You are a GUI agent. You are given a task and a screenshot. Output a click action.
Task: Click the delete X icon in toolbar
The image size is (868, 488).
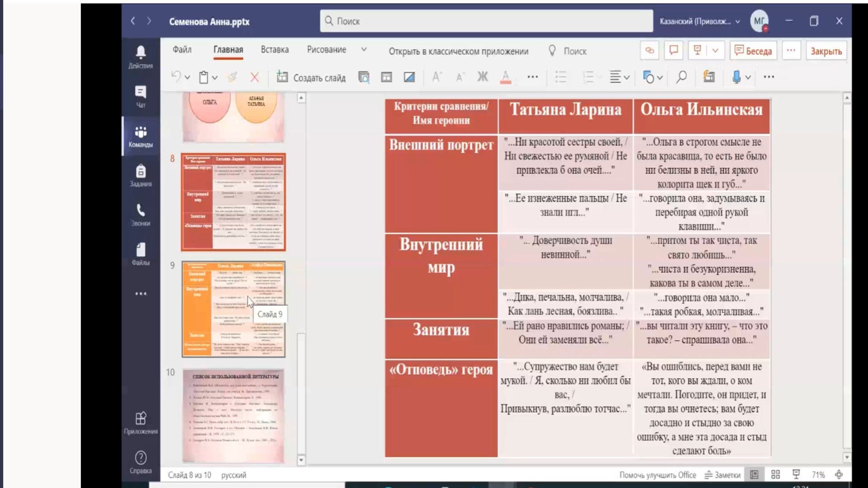tap(255, 78)
